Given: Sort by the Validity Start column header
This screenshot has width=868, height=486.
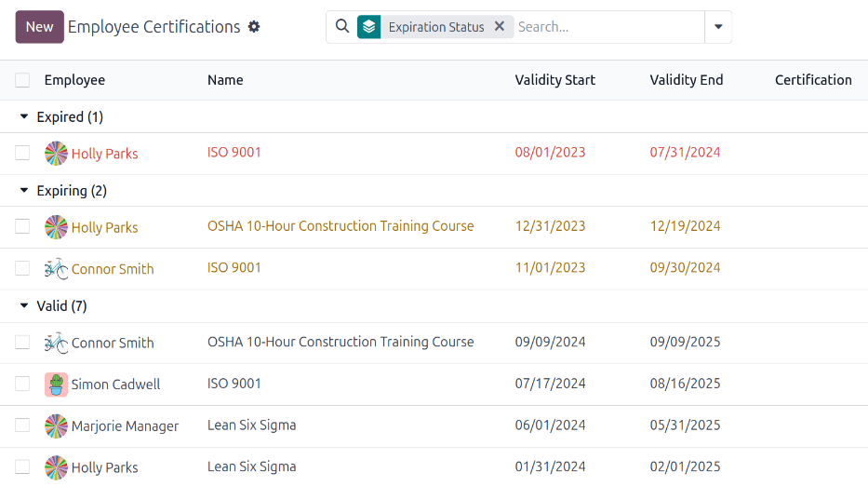Looking at the screenshot, I should [x=554, y=80].
